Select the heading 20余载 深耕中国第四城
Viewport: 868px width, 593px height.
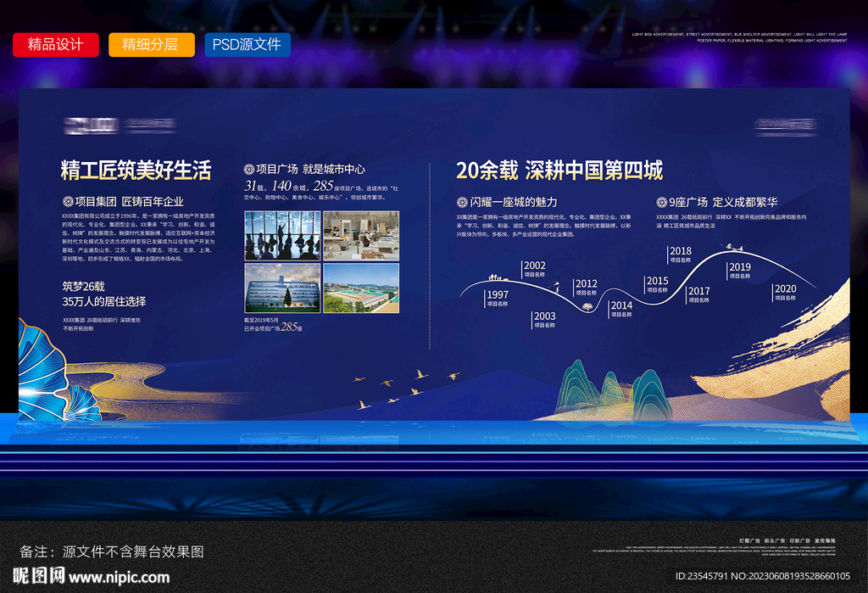(559, 171)
